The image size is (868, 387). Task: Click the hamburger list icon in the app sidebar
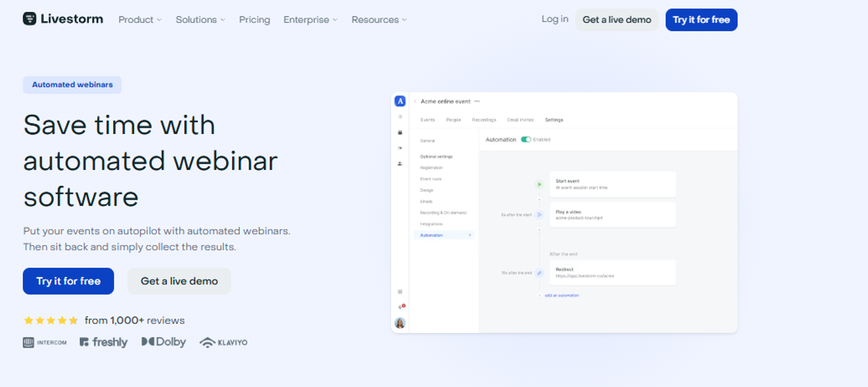pyautogui.click(x=400, y=117)
